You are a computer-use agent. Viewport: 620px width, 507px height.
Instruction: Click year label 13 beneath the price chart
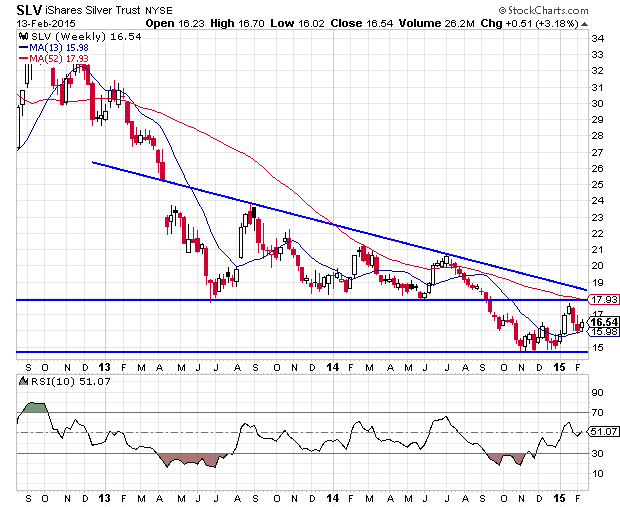click(x=104, y=367)
